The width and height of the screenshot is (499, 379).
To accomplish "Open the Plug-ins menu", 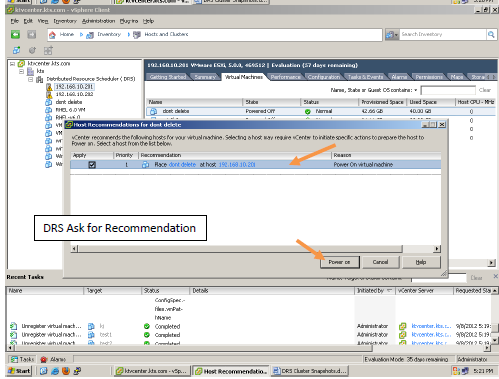I will tap(129, 21).
